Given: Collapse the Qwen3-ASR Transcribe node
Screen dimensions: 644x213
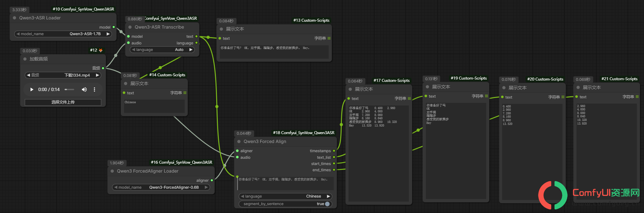Looking at the screenshot, I should point(130,27).
